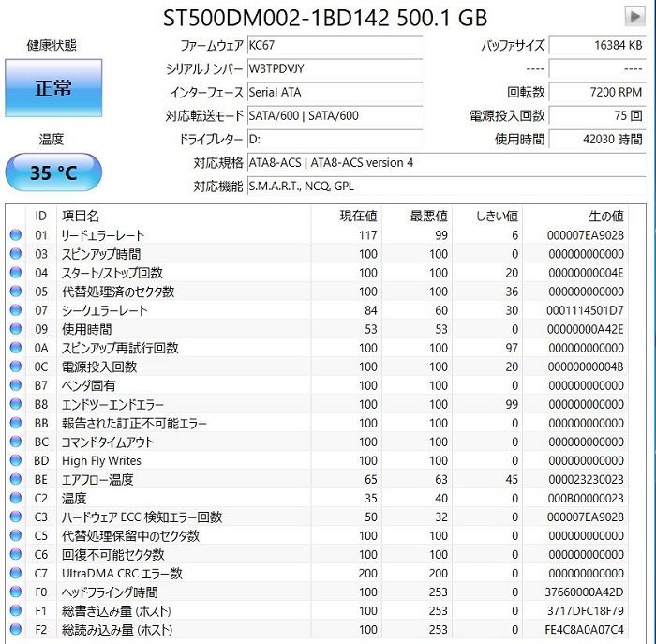The width and height of the screenshot is (656, 644).
Task: Select the 代替処理済のセクタ数 attribute name
Action: (118, 292)
